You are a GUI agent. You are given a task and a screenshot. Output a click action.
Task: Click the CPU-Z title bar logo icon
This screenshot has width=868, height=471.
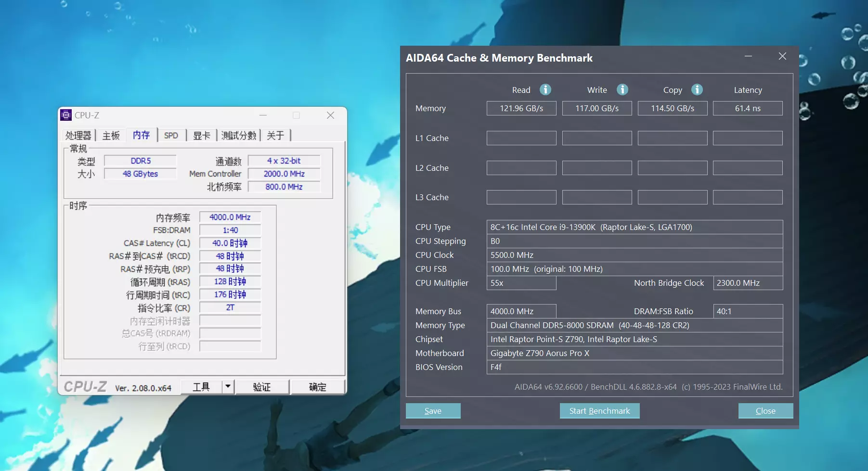tap(66, 115)
